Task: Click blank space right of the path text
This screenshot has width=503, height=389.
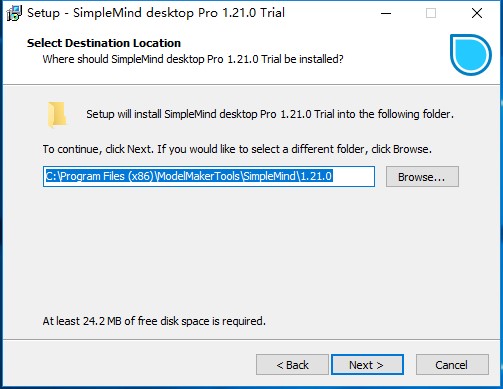Action: (353, 176)
